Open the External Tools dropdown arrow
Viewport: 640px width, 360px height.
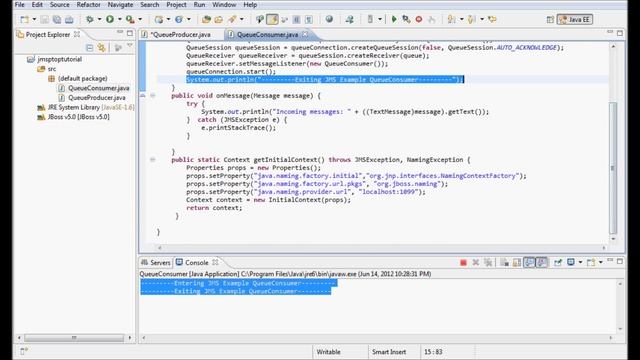click(x=140, y=19)
